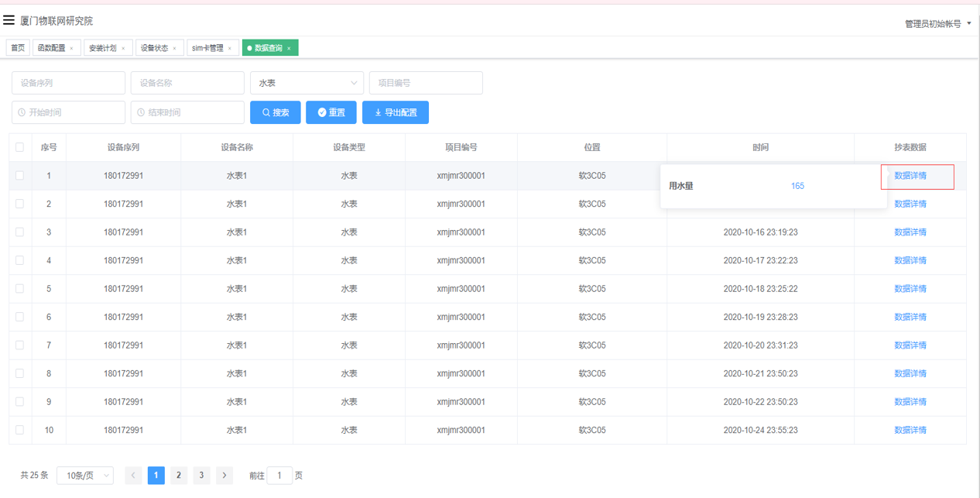Close the 函数配置 tab
980x498 pixels.
(x=72, y=49)
